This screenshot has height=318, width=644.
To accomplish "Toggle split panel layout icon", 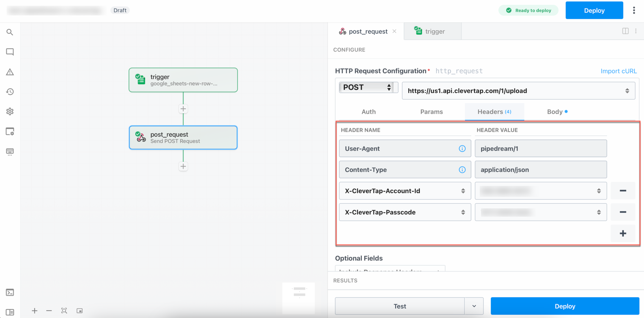I will coord(625,31).
